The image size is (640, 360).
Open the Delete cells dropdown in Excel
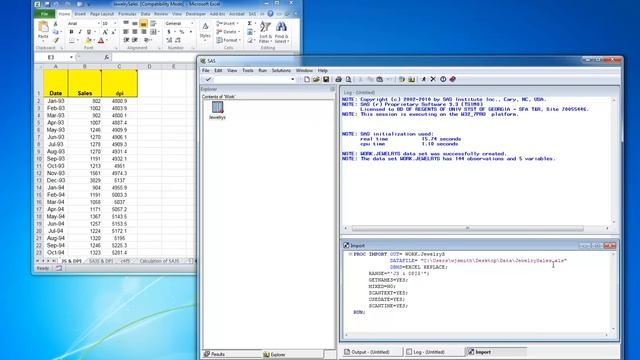[227, 32]
